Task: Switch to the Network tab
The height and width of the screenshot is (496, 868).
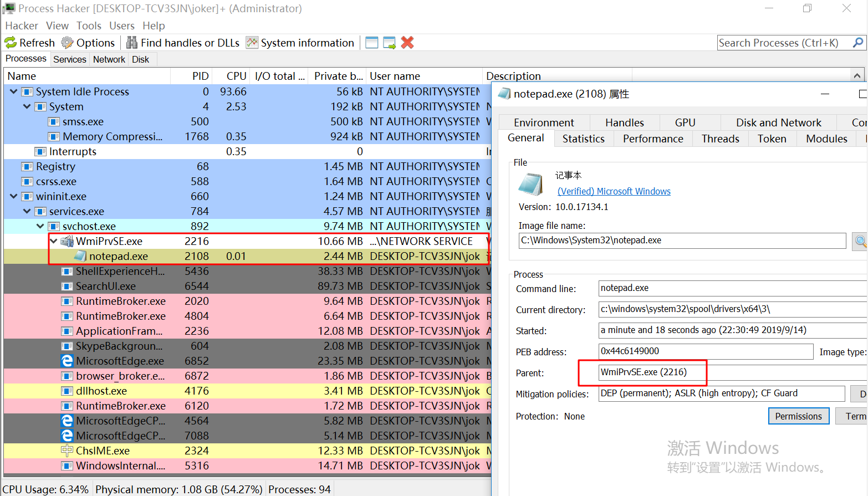Action: point(109,59)
